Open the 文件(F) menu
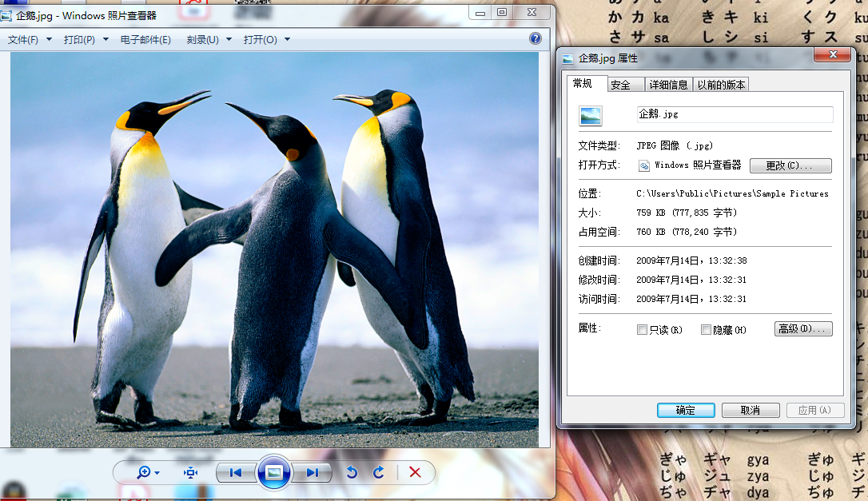The height and width of the screenshot is (501, 868). pos(22,40)
